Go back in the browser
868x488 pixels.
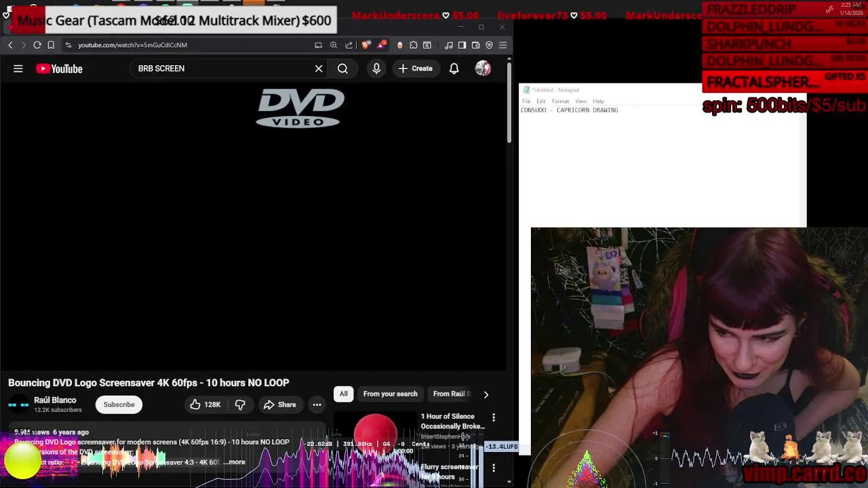click(x=10, y=45)
